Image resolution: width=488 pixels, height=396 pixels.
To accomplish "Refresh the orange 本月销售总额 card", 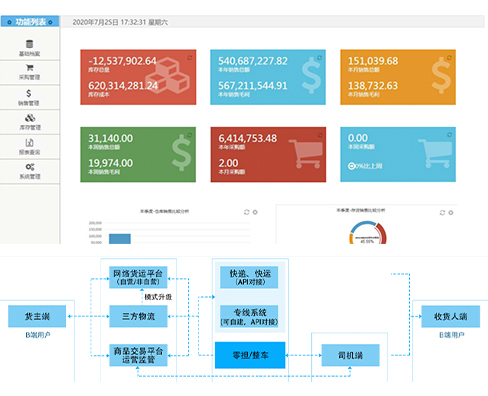I will coord(449,58).
